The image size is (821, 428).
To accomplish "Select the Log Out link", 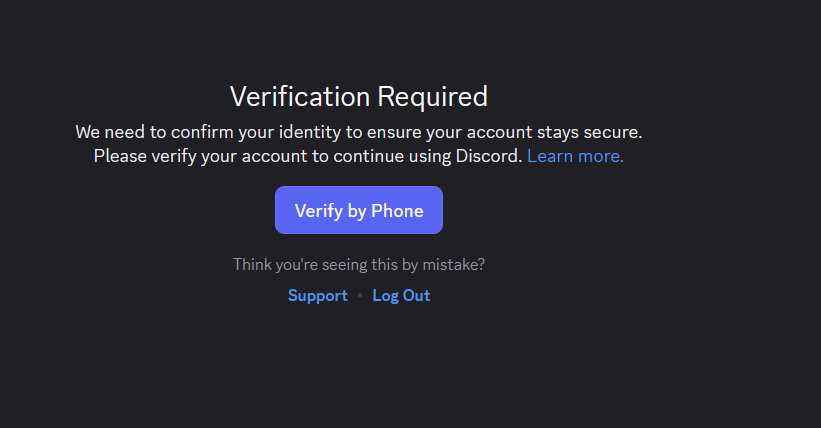I will coord(401,295).
